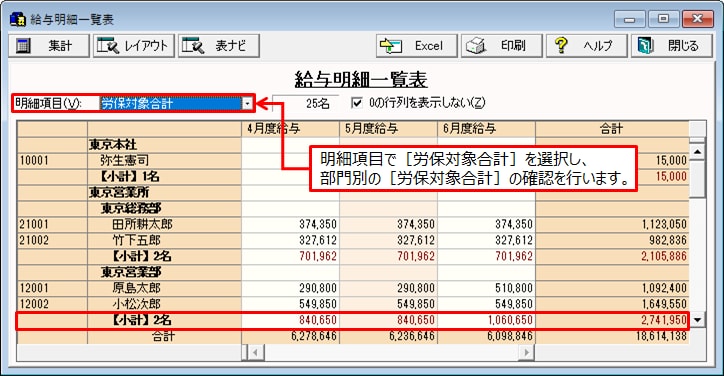The image size is (724, 376).
Task: Click the title bar app icon
Action: coord(18,19)
